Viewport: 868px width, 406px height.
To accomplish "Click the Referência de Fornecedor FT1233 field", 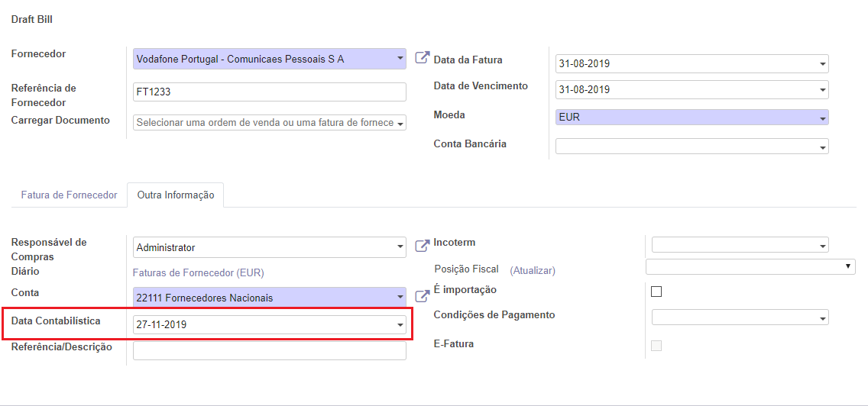I will (270, 92).
